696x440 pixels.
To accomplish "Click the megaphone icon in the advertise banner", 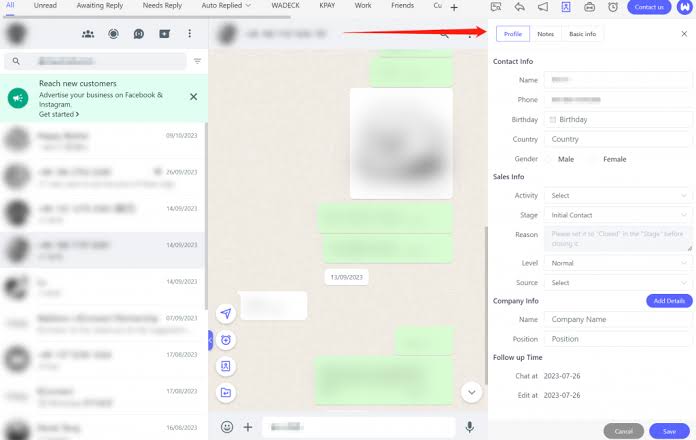I will click(18, 98).
